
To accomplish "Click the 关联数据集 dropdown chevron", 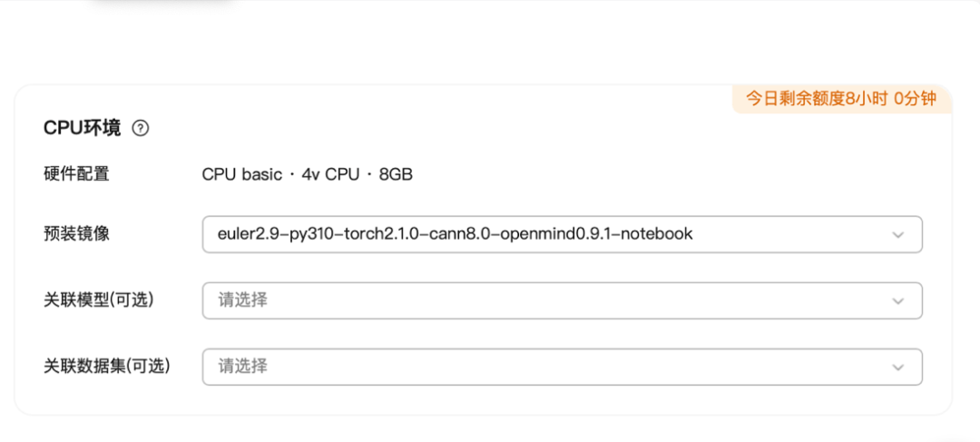I will click(x=897, y=367).
